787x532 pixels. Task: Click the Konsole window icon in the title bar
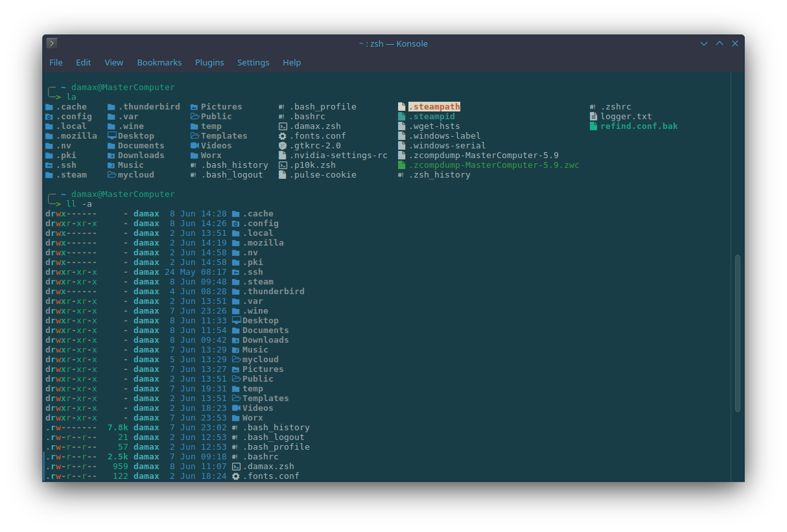tap(52, 43)
